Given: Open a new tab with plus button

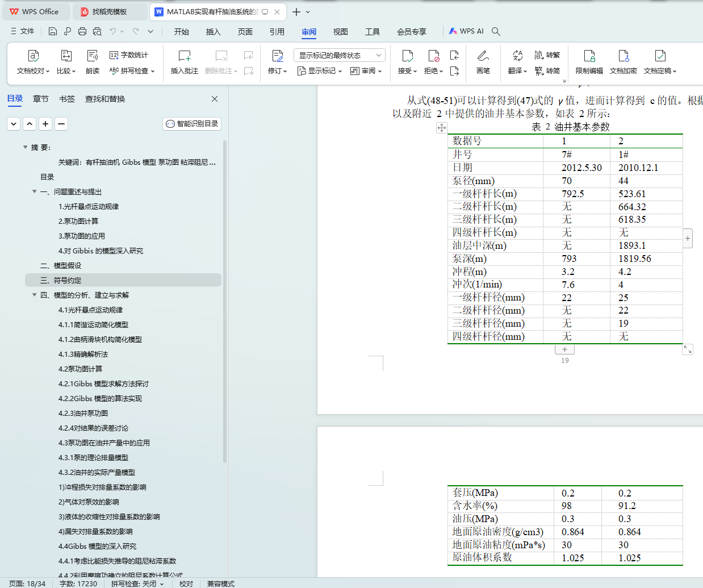Looking at the screenshot, I should [296, 12].
